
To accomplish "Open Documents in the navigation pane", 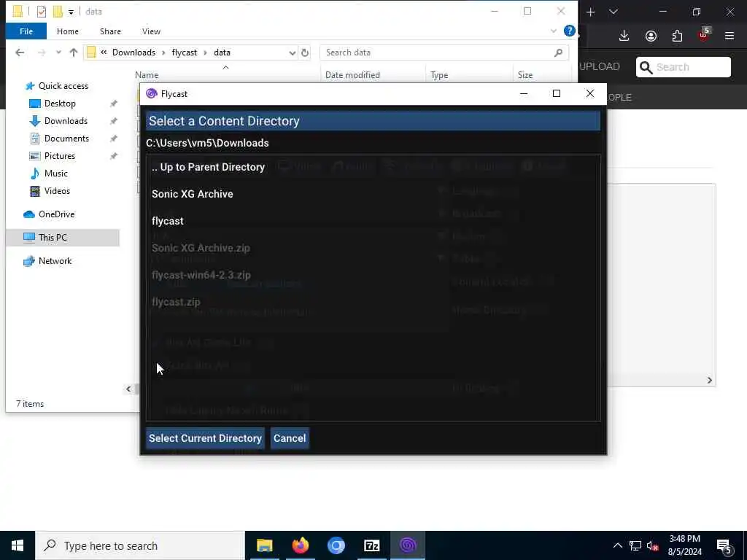I will pos(66,139).
